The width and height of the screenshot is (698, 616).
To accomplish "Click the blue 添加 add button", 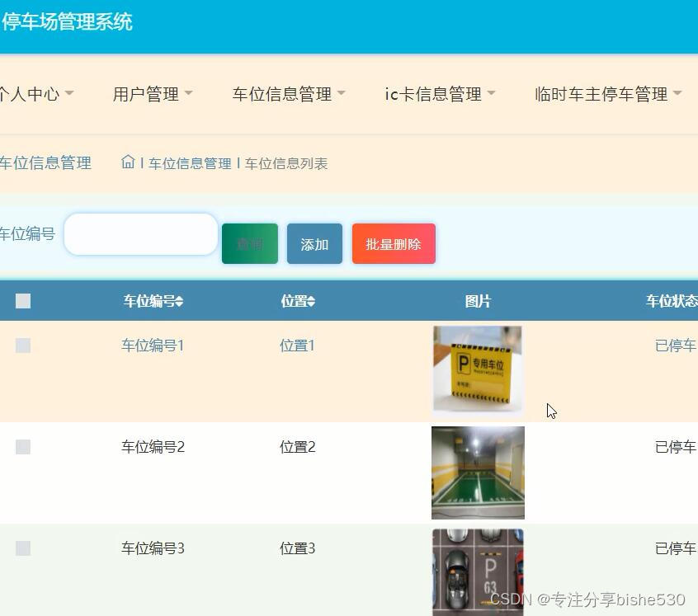I will 314,243.
